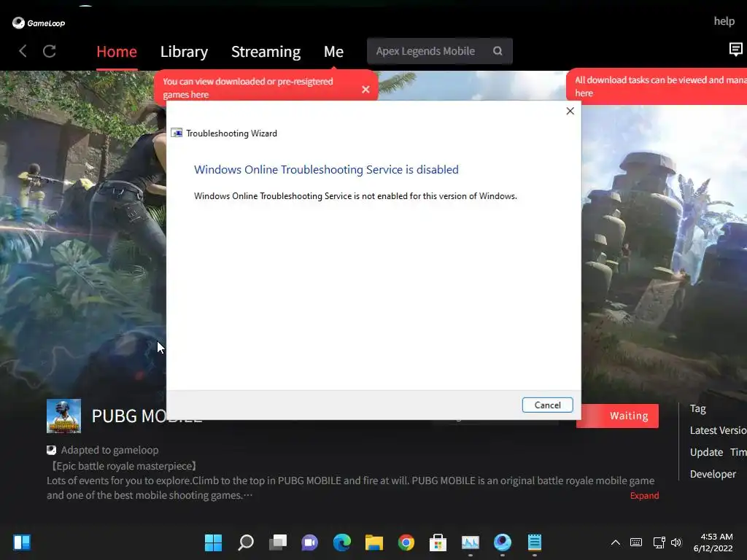Image resolution: width=747 pixels, height=560 pixels.
Task: Click the download tasks tooltip
Action: (657, 87)
